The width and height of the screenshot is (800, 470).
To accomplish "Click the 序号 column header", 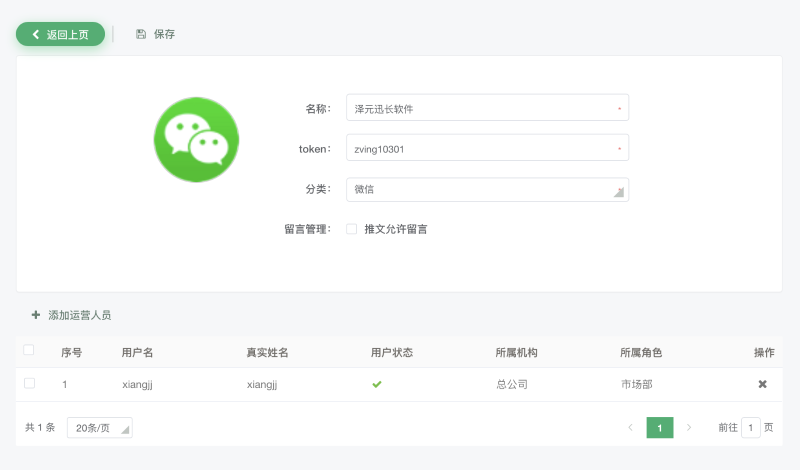I will tap(71, 353).
